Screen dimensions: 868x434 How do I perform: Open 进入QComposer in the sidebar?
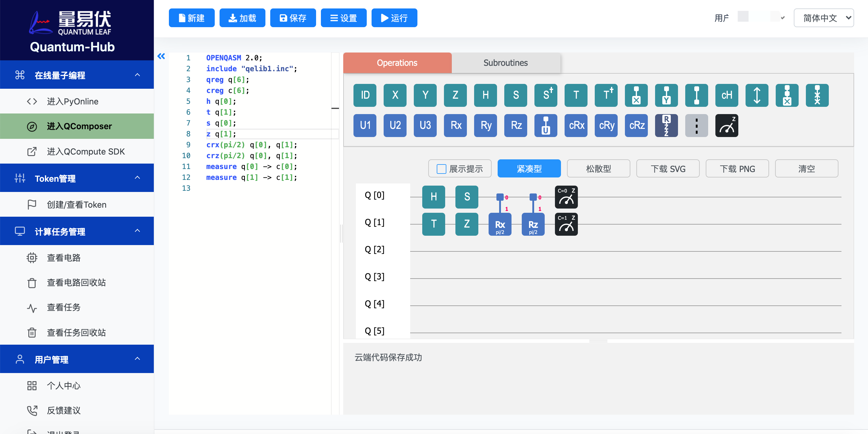(77, 126)
